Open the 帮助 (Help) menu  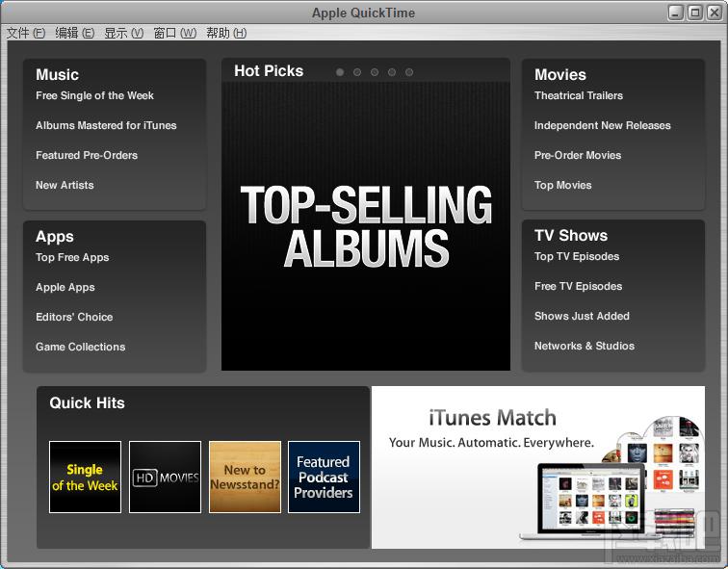(x=226, y=33)
